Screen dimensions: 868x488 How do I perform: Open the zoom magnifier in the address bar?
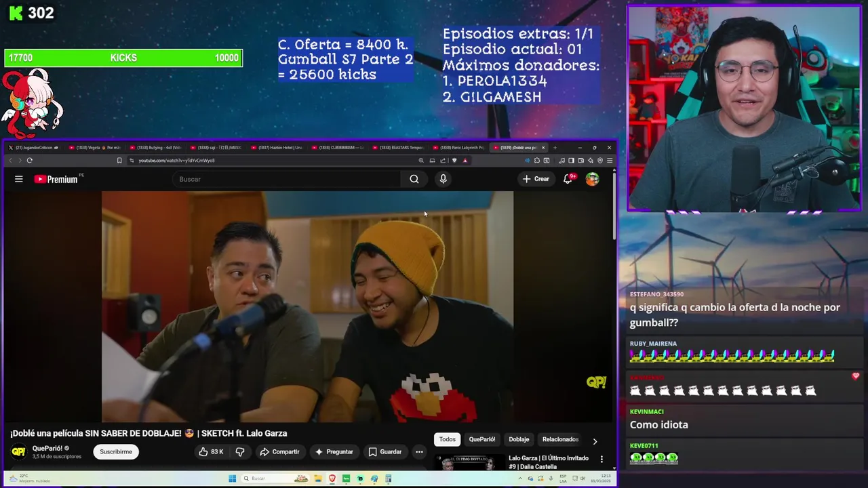point(421,161)
